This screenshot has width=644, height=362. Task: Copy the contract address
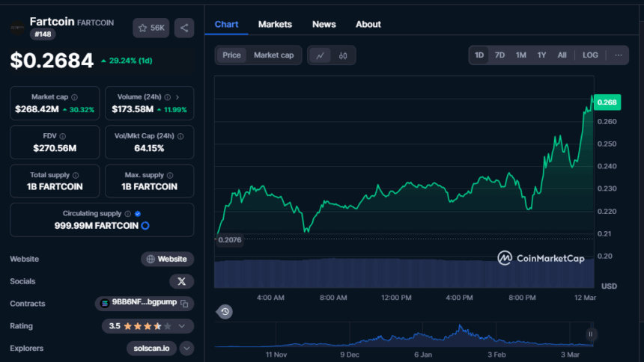tap(184, 304)
